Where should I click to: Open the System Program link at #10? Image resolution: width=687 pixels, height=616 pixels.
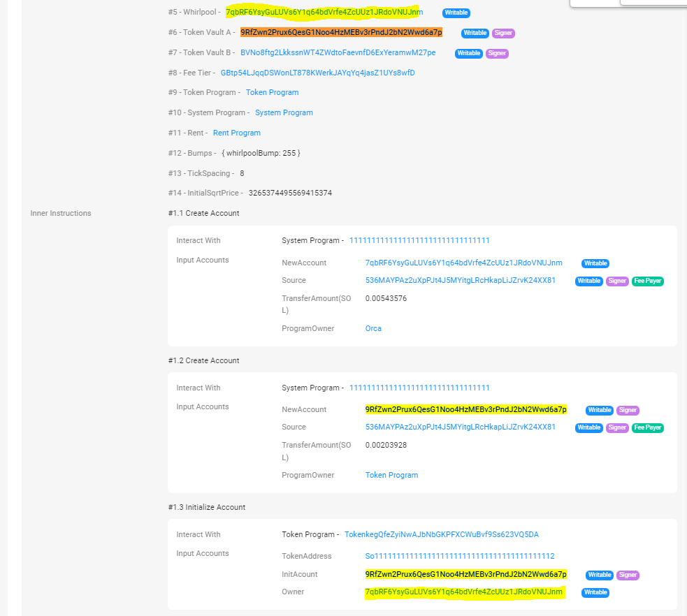point(284,112)
